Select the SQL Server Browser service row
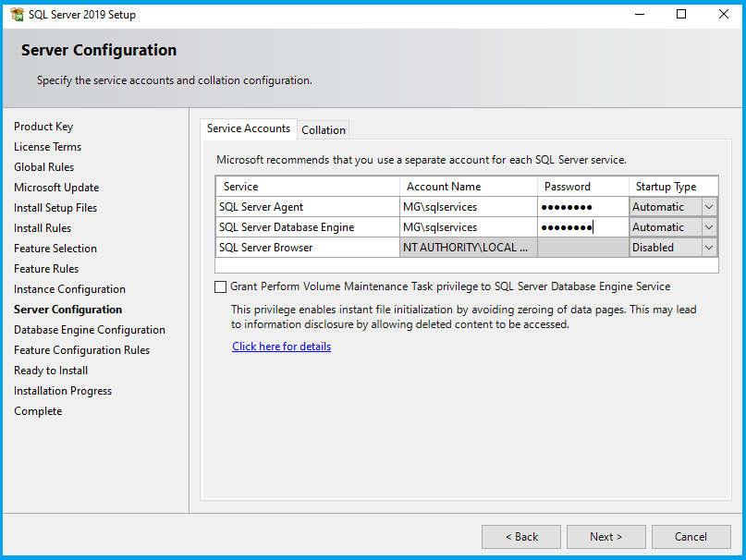Viewport: 746px width, 560px height. tap(307, 248)
